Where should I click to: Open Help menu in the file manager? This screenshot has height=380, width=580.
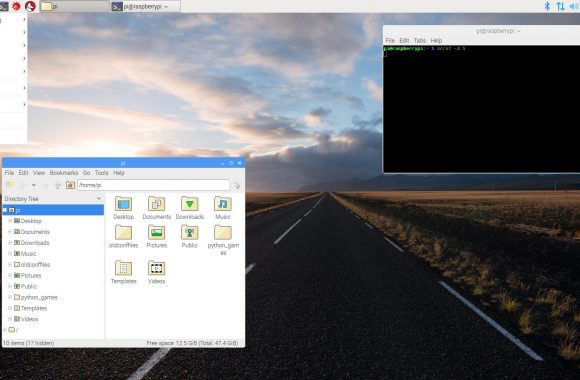tap(119, 173)
